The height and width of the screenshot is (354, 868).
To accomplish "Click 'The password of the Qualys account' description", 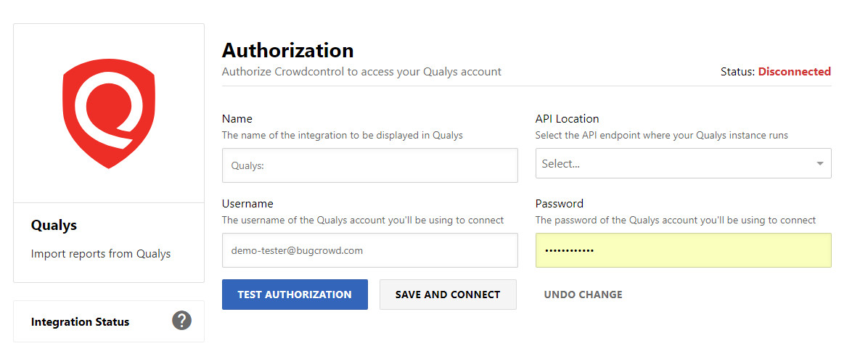I will click(x=676, y=220).
